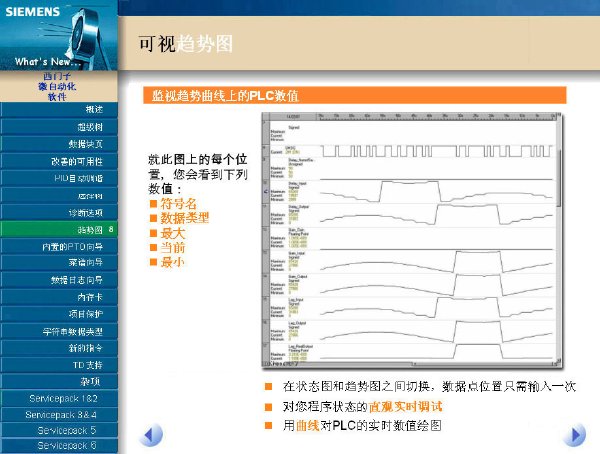Click the orange 数据类型 bullet text
Image resolution: width=600 pixels, height=454 pixels.
pyautogui.click(x=184, y=218)
